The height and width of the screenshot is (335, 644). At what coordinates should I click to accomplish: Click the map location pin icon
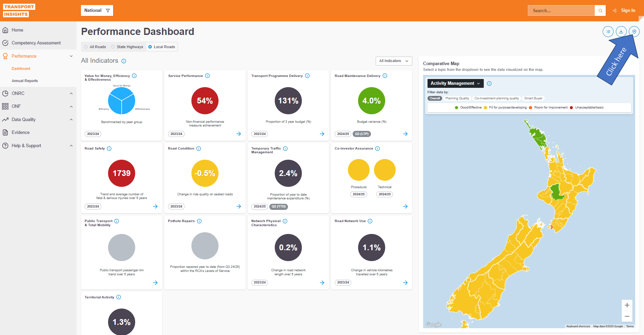[x=634, y=32]
